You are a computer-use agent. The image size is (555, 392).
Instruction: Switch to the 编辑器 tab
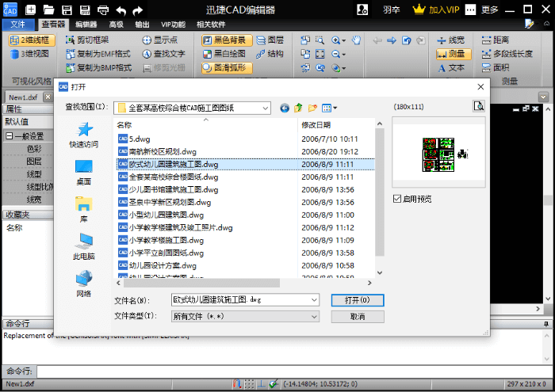pos(86,25)
